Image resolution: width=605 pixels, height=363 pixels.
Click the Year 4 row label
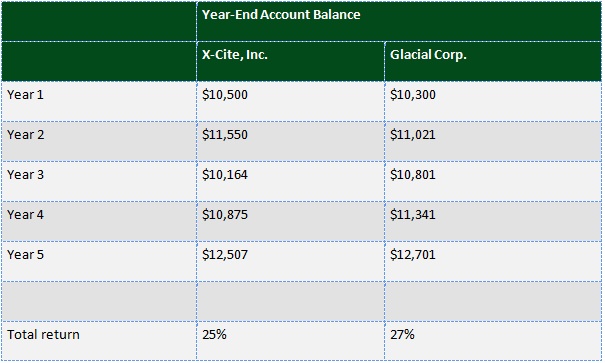click(25, 214)
